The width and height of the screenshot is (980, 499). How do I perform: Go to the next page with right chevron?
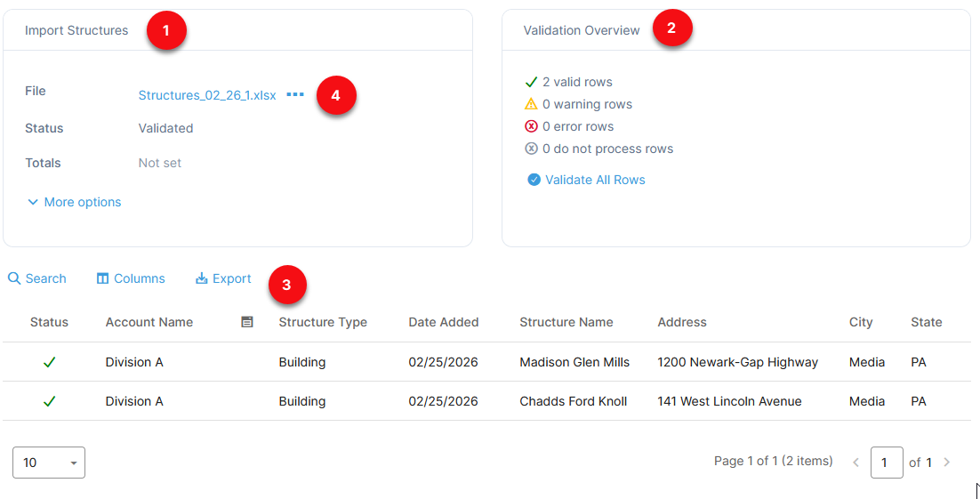point(946,463)
